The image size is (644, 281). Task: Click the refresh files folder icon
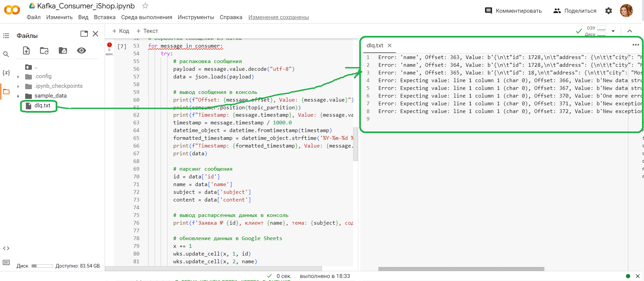point(44,51)
